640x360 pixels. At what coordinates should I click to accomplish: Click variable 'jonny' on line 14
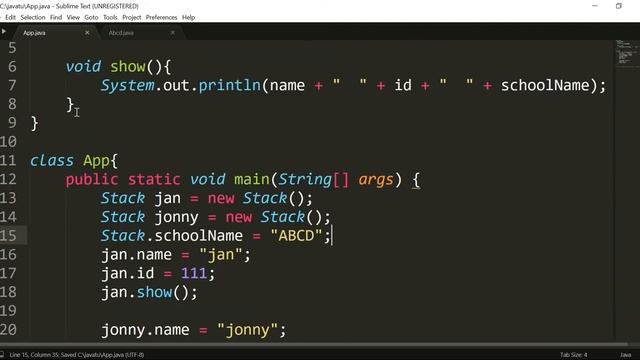coord(176,218)
